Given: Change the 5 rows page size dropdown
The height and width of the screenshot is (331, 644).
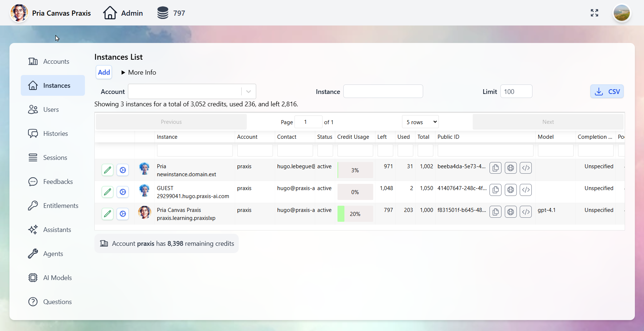Looking at the screenshot, I should click(x=420, y=122).
